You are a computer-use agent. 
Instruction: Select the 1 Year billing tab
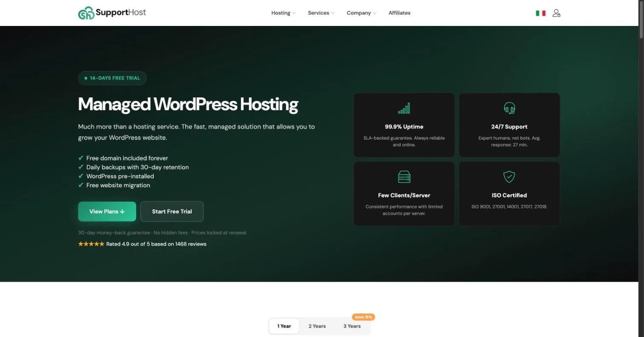284,326
